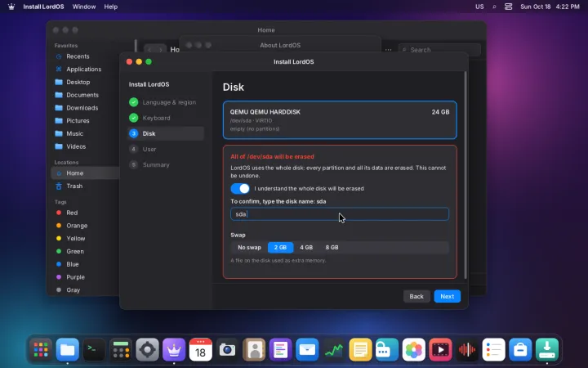Open the search icon in the menu bar
The width and height of the screenshot is (588, 368).
(494, 7)
